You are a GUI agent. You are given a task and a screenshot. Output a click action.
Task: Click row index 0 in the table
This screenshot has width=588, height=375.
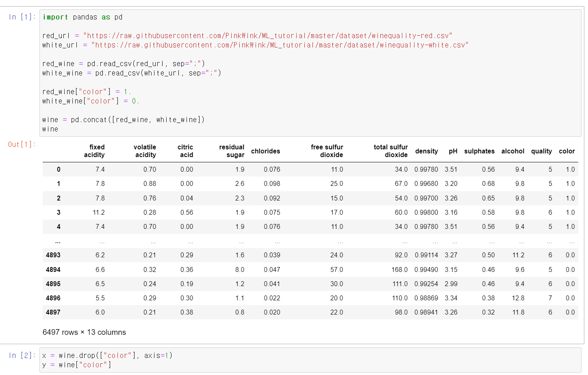point(59,170)
